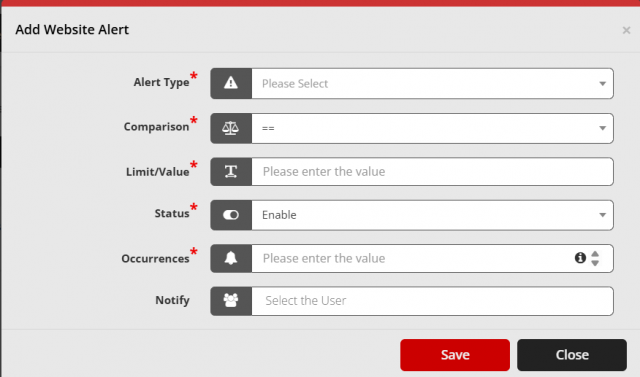The image size is (640, 377).
Task: Close the Add Website Alert dialog
Action: coord(626,30)
